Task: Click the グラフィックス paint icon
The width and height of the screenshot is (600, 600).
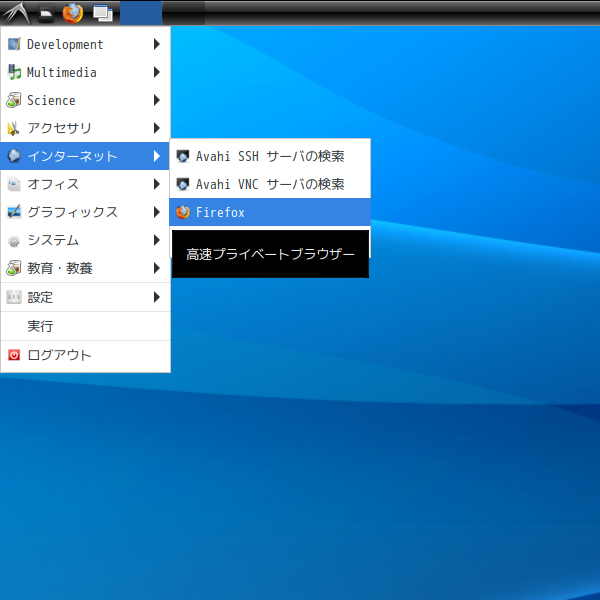Action: click(14, 212)
